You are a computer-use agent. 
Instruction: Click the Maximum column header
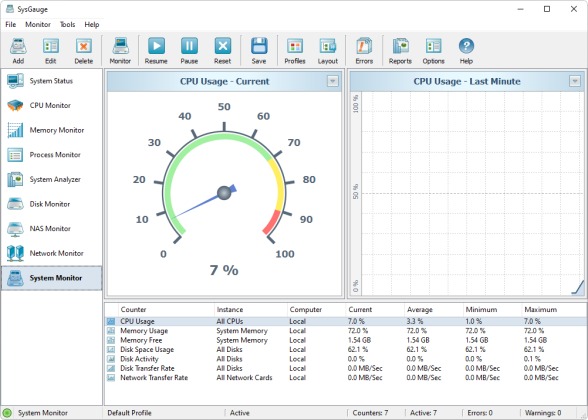554,310
